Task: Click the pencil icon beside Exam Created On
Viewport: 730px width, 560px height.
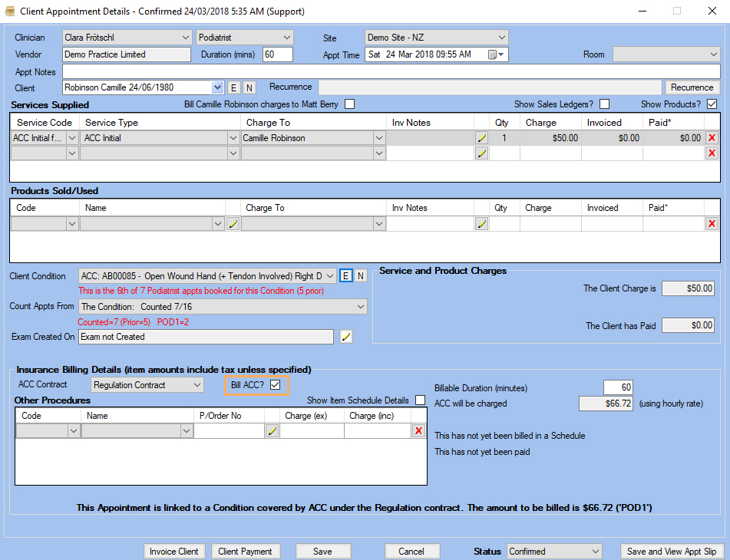Action: (x=346, y=336)
